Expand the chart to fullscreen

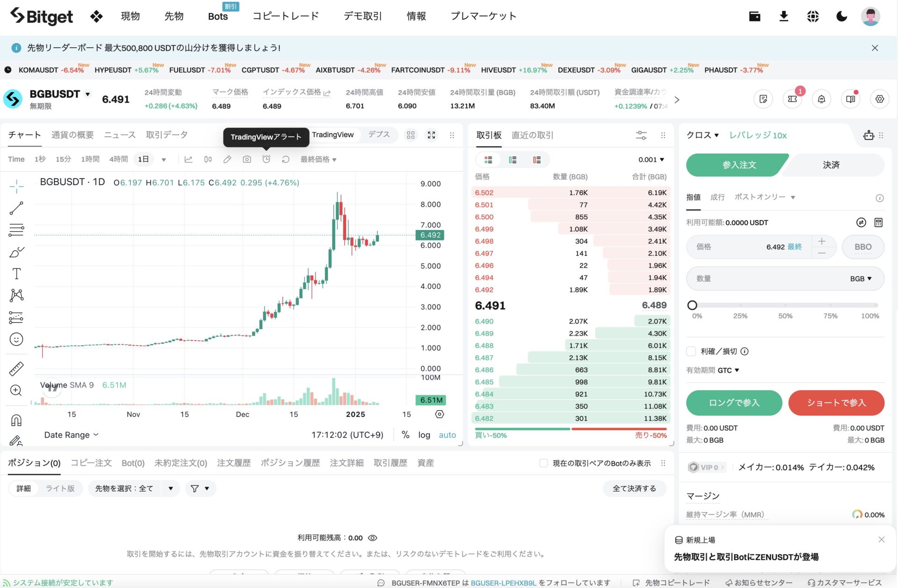(431, 135)
